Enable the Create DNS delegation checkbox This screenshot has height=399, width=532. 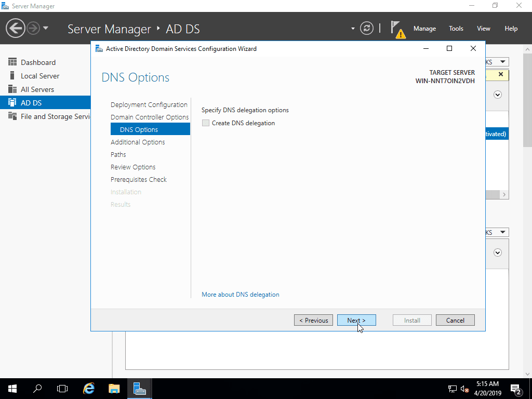click(x=206, y=123)
